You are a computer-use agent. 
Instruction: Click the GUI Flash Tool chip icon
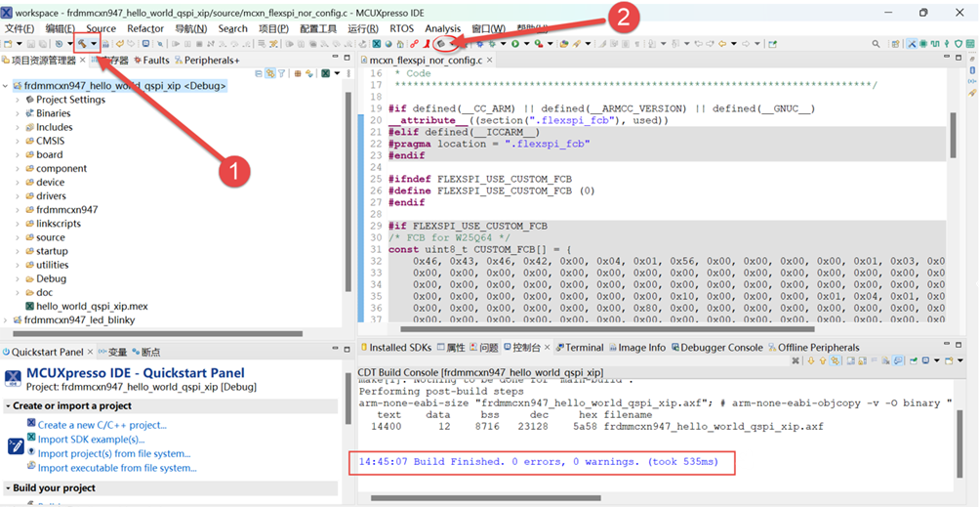(x=440, y=44)
